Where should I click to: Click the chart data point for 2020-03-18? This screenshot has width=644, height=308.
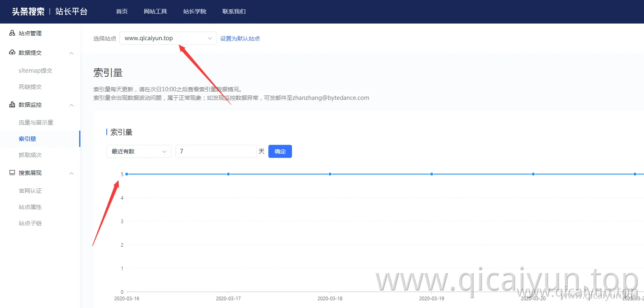pyautogui.click(x=330, y=174)
